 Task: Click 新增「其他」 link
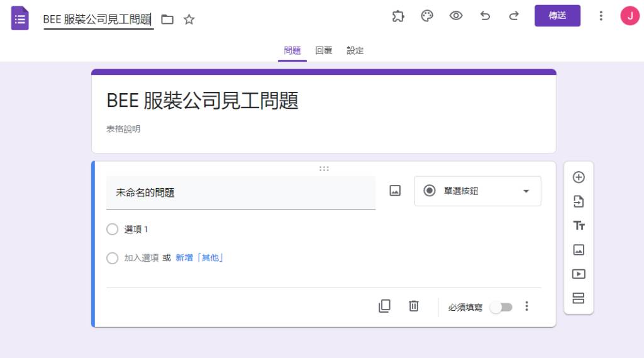199,258
